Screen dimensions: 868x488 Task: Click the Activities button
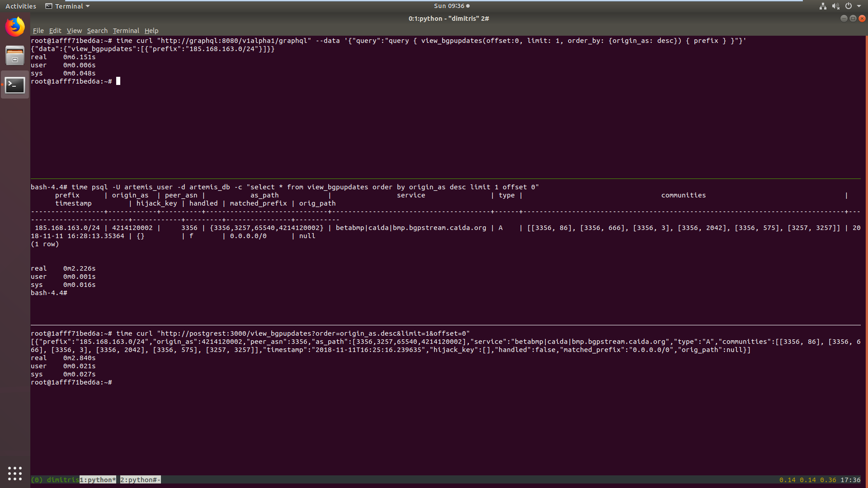click(x=21, y=6)
